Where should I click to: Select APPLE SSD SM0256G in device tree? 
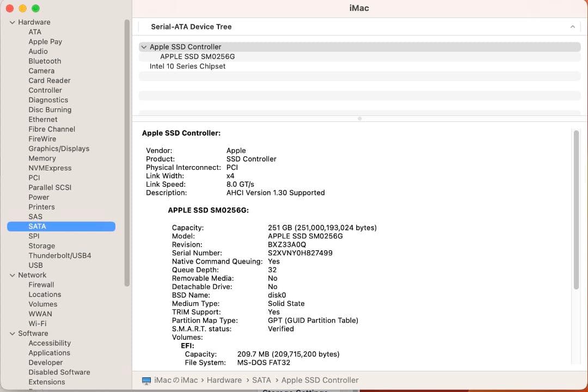click(x=197, y=56)
